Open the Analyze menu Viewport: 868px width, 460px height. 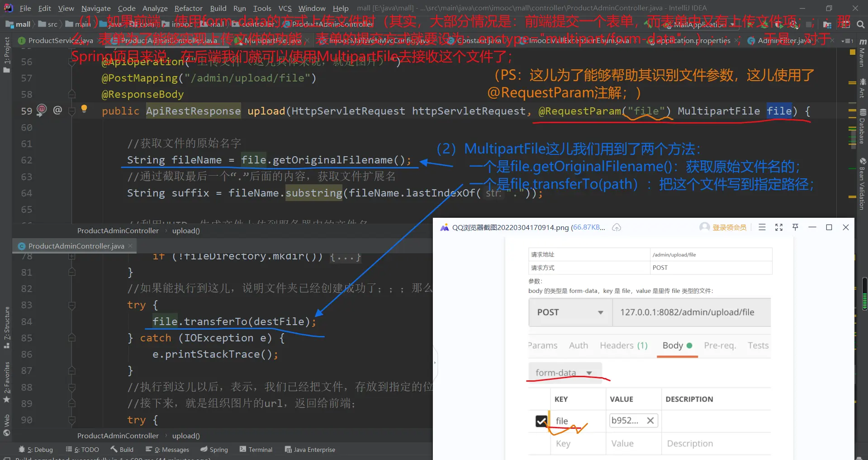point(155,8)
